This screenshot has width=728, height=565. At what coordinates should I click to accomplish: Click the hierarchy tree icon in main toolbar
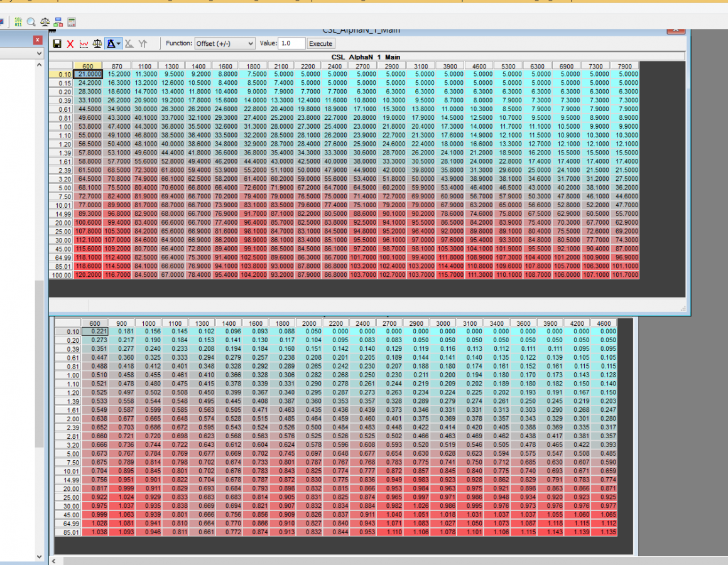(x=58, y=22)
